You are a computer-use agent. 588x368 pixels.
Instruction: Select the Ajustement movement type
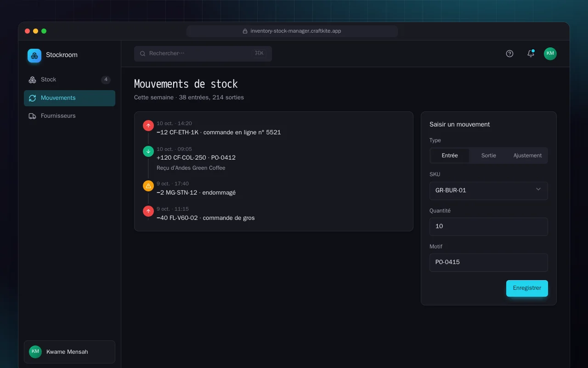point(527,155)
